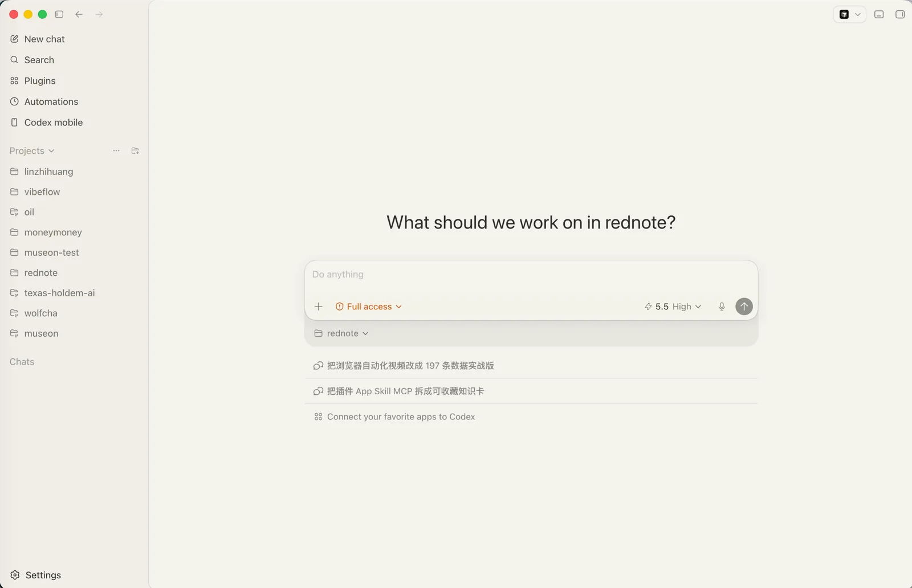The width and height of the screenshot is (912, 588).
Task: Open the top-right app picker dropdown
Action: [849, 14]
